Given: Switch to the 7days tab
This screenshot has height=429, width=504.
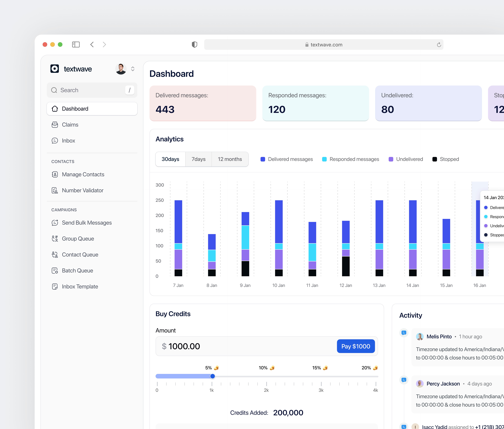Looking at the screenshot, I should tap(198, 159).
